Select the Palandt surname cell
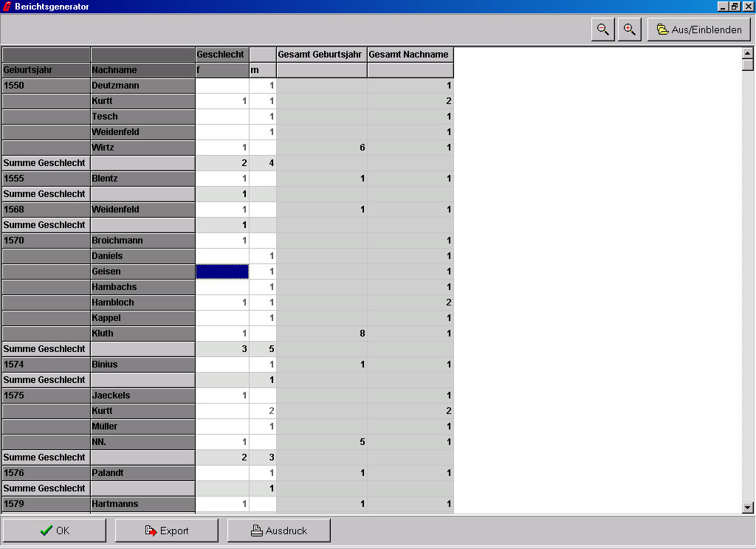The image size is (756, 549). (142, 473)
